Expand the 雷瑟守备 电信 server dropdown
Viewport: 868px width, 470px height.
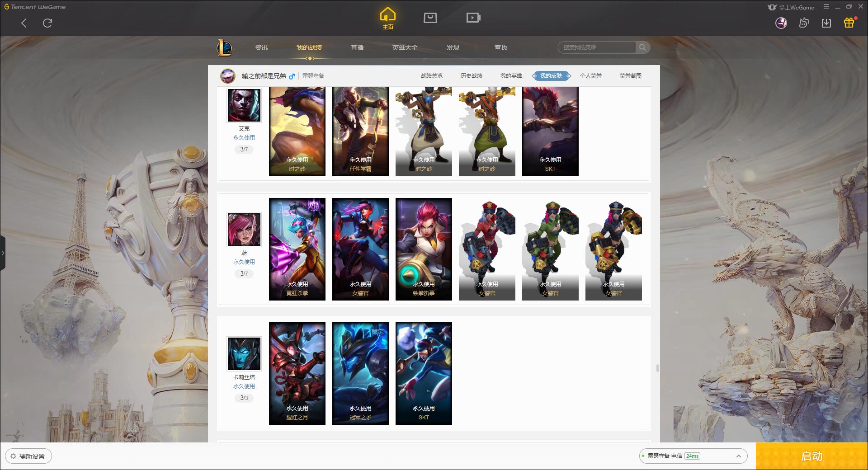coord(693,456)
